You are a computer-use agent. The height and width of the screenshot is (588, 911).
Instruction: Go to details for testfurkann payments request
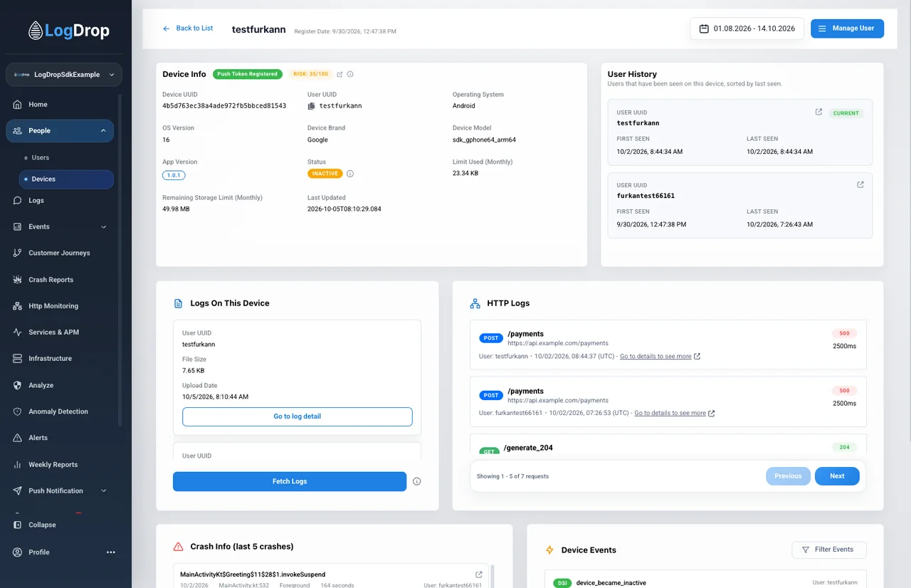[660, 356]
